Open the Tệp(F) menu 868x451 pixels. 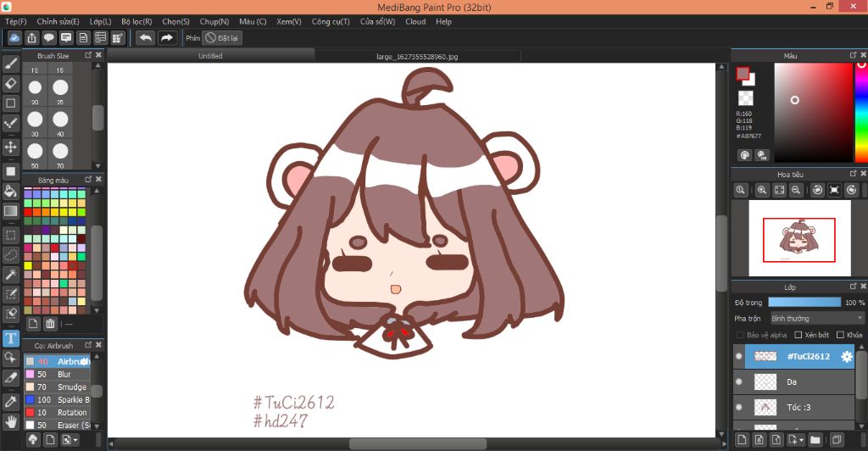(16, 21)
